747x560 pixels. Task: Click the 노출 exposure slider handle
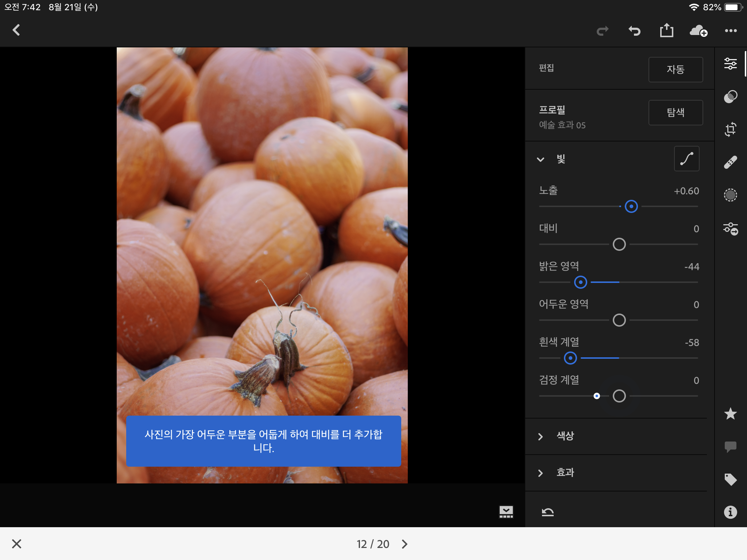pos(631,206)
